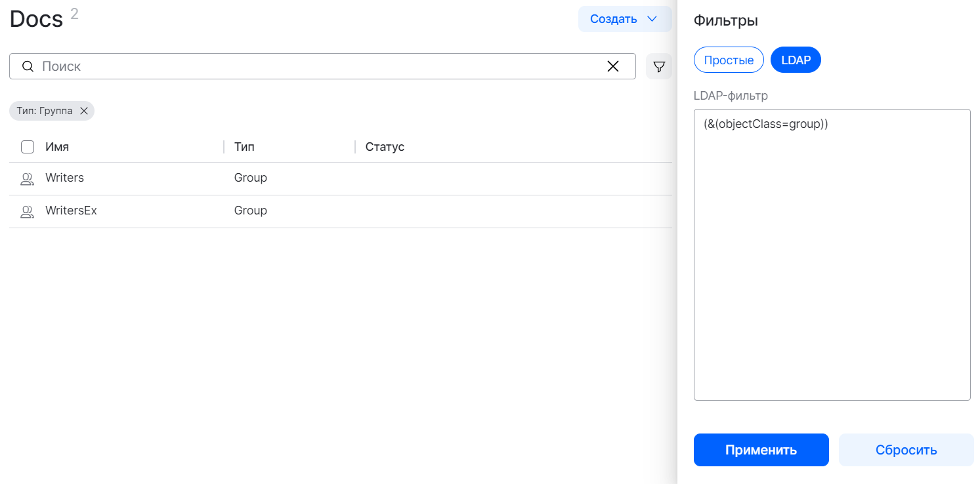Remove the Тип: Группа filter chip
Screen dimensions: 980x484
[x=84, y=110]
